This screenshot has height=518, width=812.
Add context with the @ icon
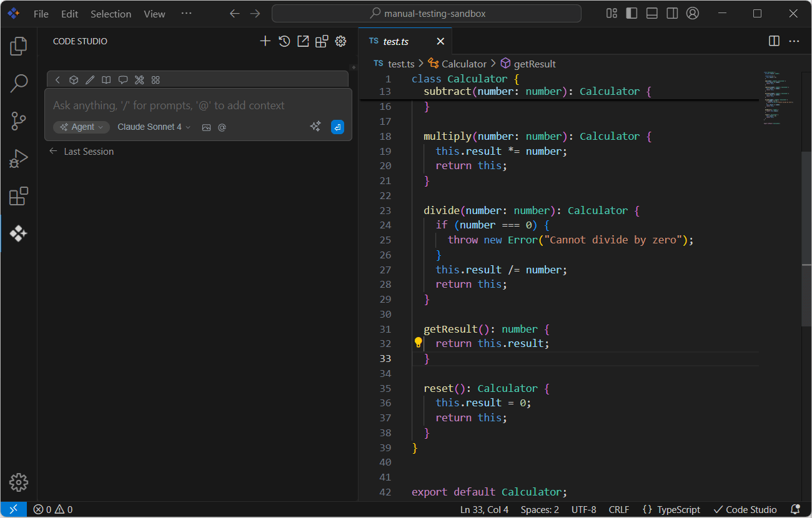tap(222, 127)
